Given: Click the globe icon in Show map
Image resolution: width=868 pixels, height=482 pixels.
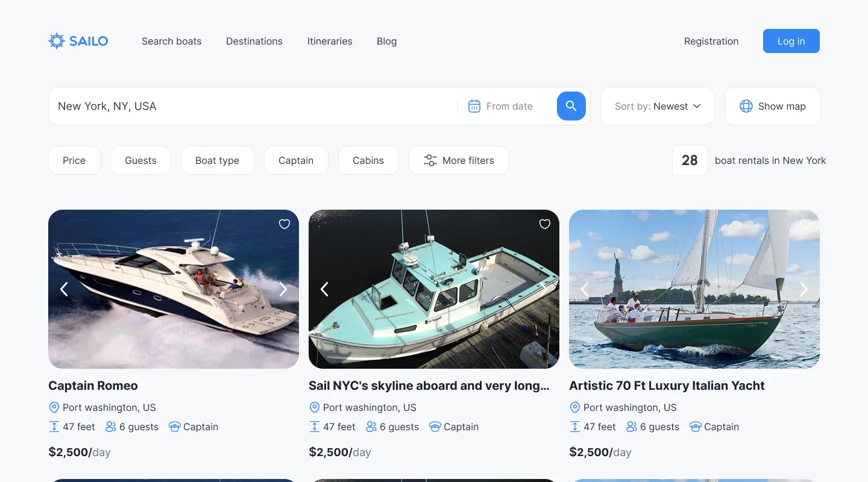Looking at the screenshot, I should [746, 106].
